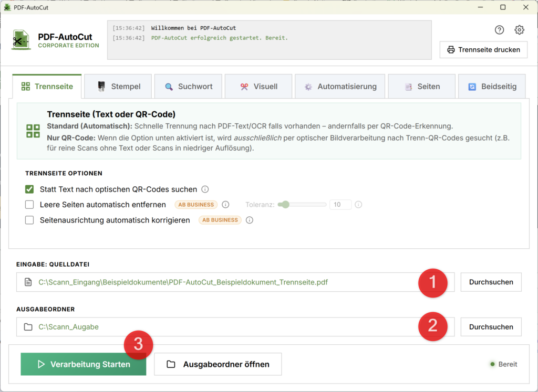Show info for QR-Code search option
The height and width of the screenshot is (392, 538).
[x=205, y=189]
